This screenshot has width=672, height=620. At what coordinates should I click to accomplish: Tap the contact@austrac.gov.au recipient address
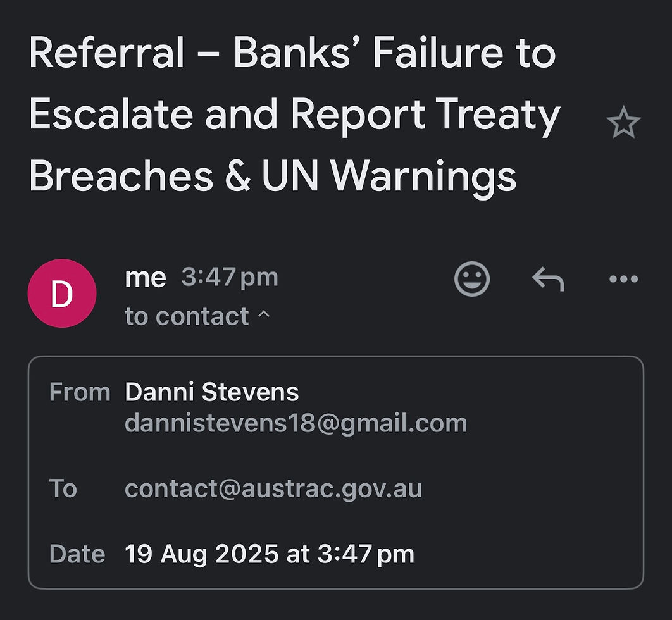[x=273, y=488]
